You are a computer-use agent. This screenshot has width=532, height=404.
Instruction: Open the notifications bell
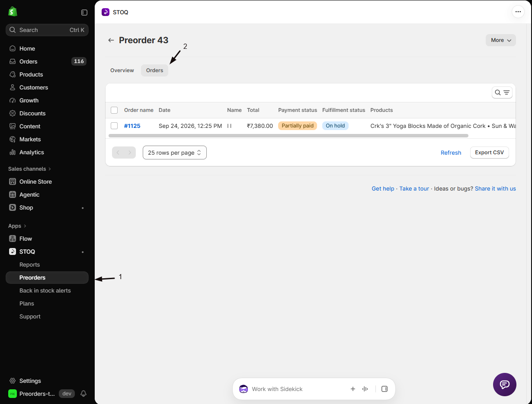[x=84, y=394]
